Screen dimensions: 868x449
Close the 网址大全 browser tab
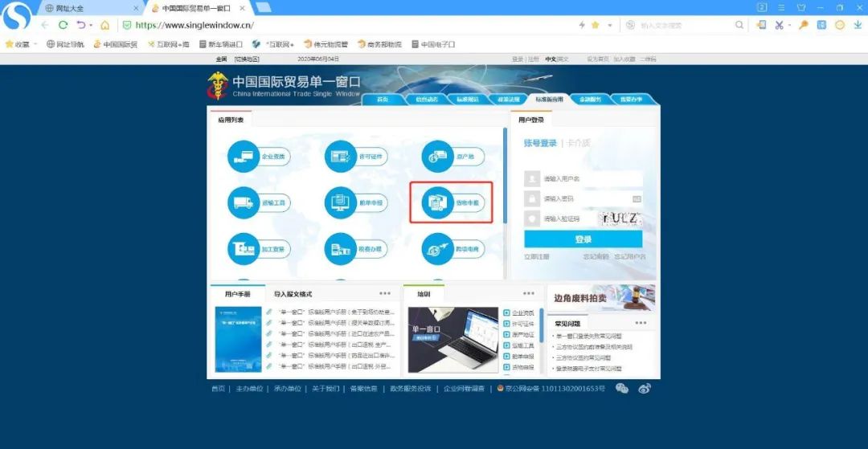click(x=136, y=8)
